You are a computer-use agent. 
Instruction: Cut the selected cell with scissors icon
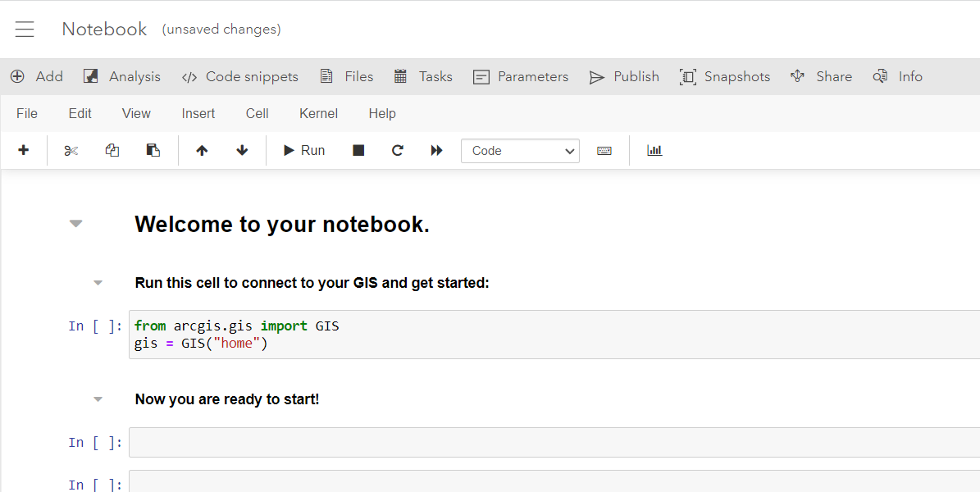pyautogui.click(x=71, y=150)
